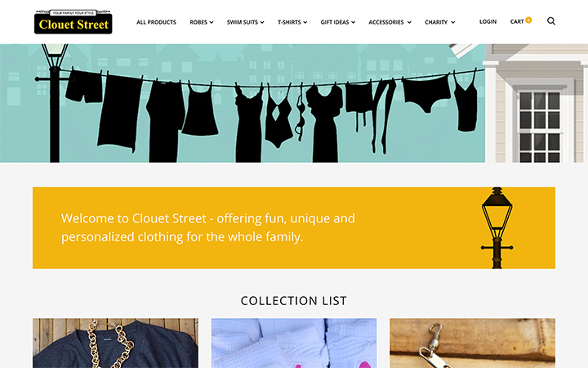The image size is (588, 368).
Task: Open the Cart link
Action: point(517,21)
